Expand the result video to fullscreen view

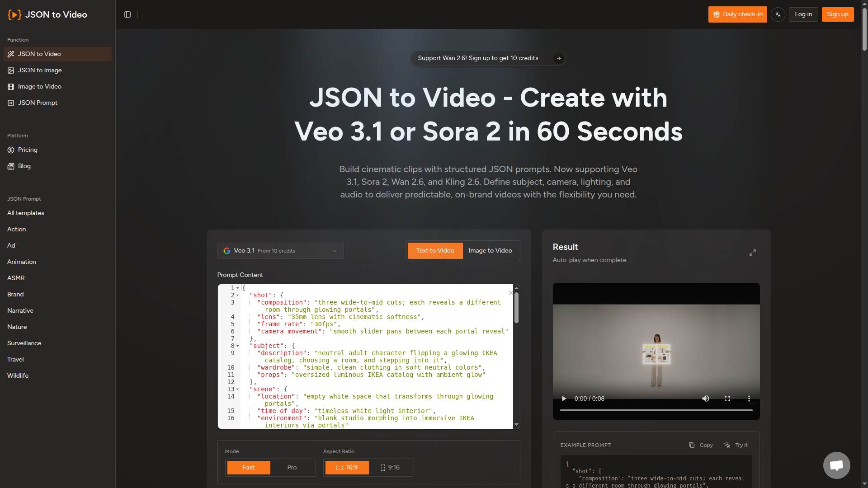pos(752,253)
